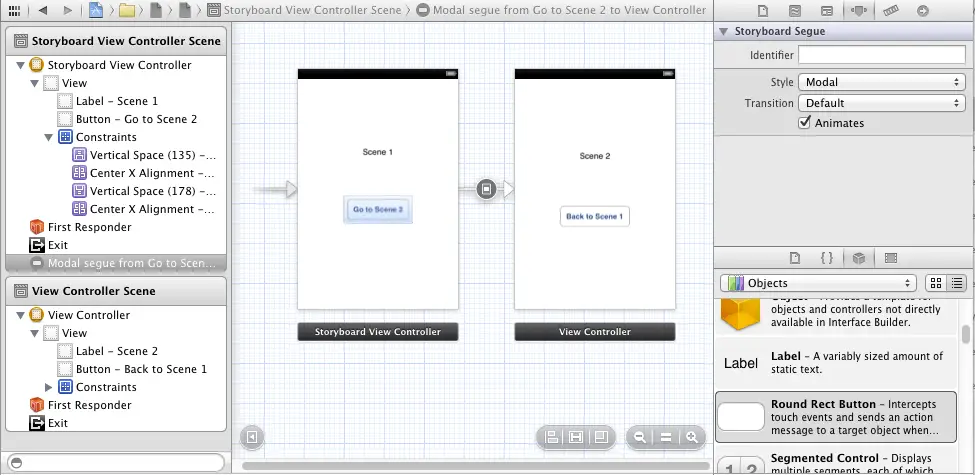Click the 'Back to Scene 1' button on canvas
975x475 pixels.
pos(594,216)
